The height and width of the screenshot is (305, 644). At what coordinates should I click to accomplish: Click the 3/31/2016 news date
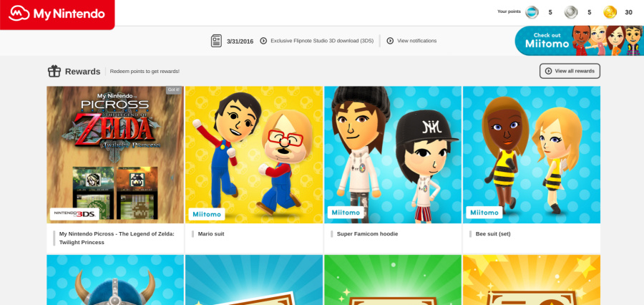(x=240, y=41)
